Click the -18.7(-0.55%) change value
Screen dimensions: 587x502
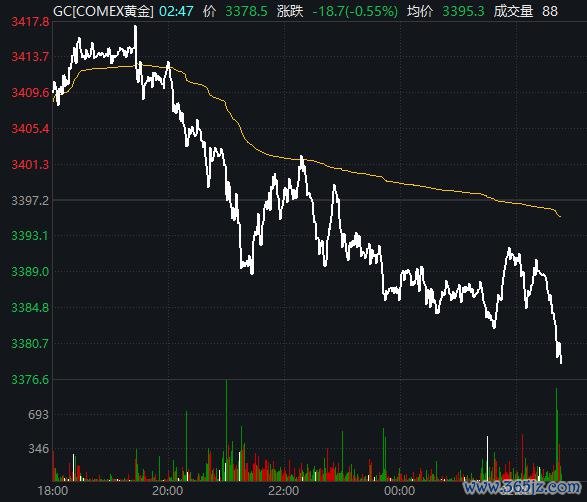point(355,11)
